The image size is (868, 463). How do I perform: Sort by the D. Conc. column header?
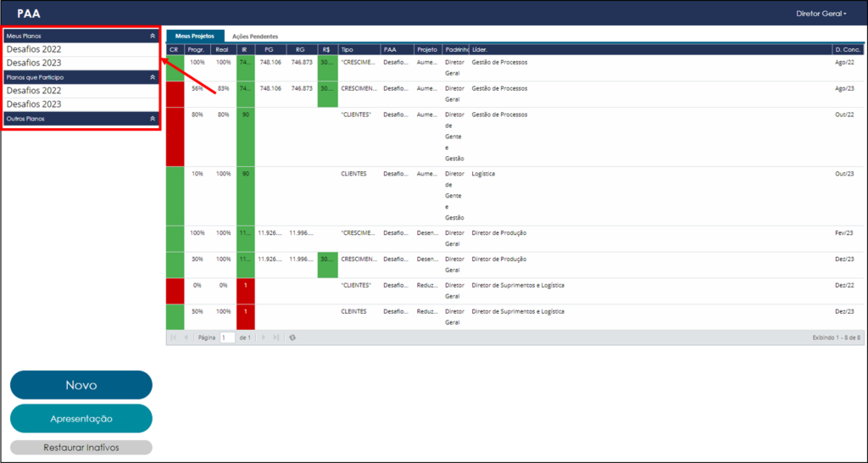tap(848, 50)
